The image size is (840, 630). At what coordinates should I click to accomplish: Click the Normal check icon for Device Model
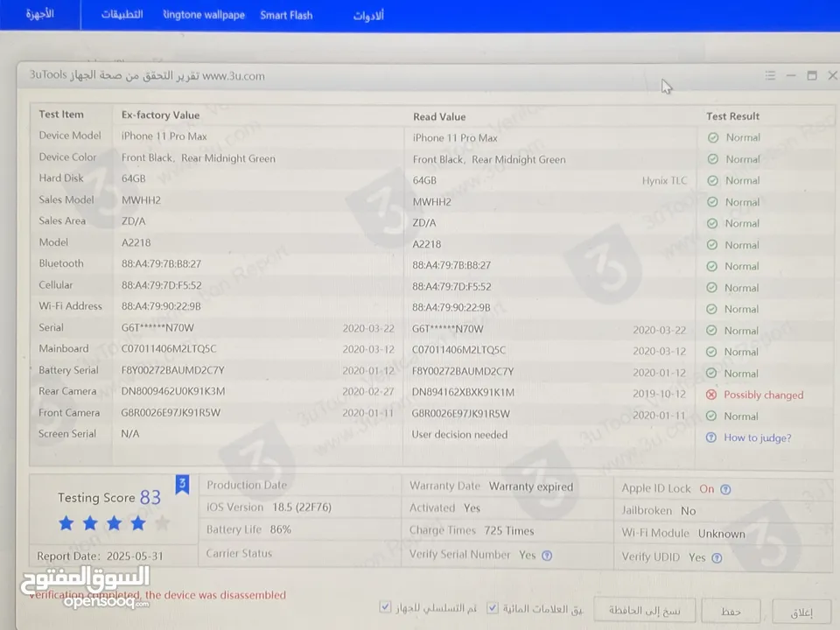713,137
